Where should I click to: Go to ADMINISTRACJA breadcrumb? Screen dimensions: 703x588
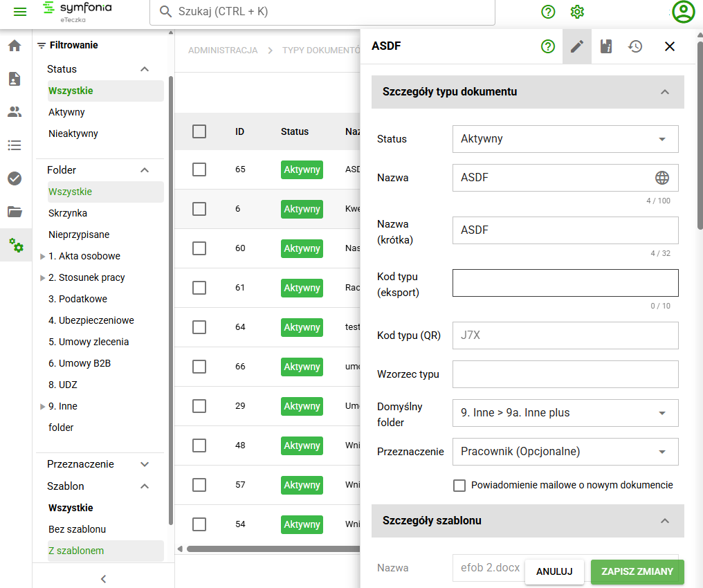click(223, 50)
